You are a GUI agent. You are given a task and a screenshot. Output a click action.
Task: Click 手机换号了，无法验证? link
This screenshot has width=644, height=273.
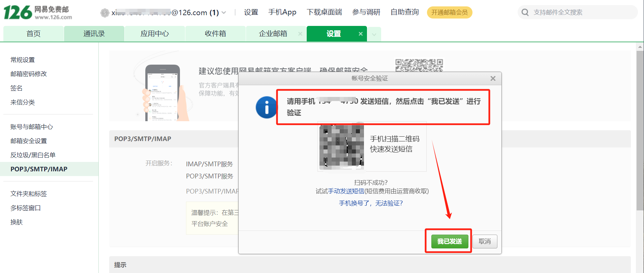click(x=371, y=203)
